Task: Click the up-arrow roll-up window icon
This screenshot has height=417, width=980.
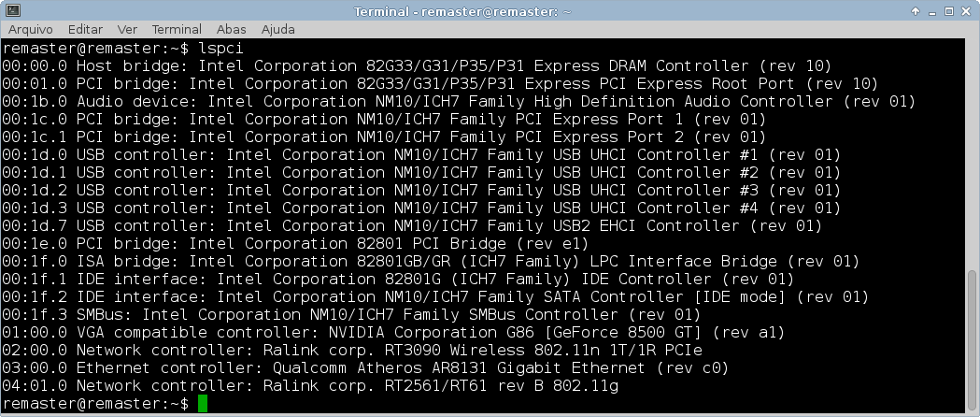Action: pos(916,10)
